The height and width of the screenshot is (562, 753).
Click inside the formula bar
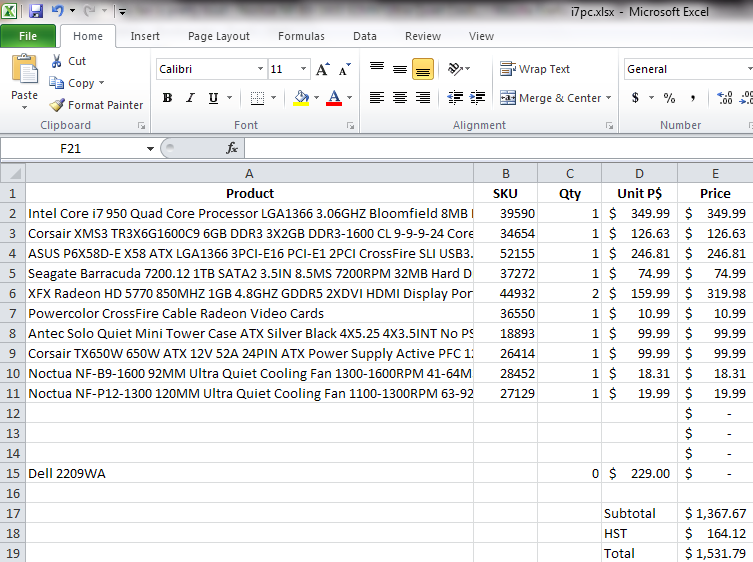click(498, 148)
